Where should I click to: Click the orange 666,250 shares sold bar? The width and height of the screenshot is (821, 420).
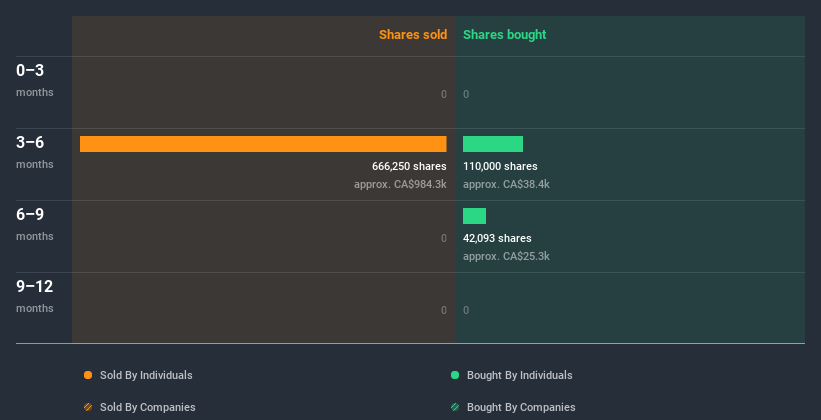click(263, 144)
